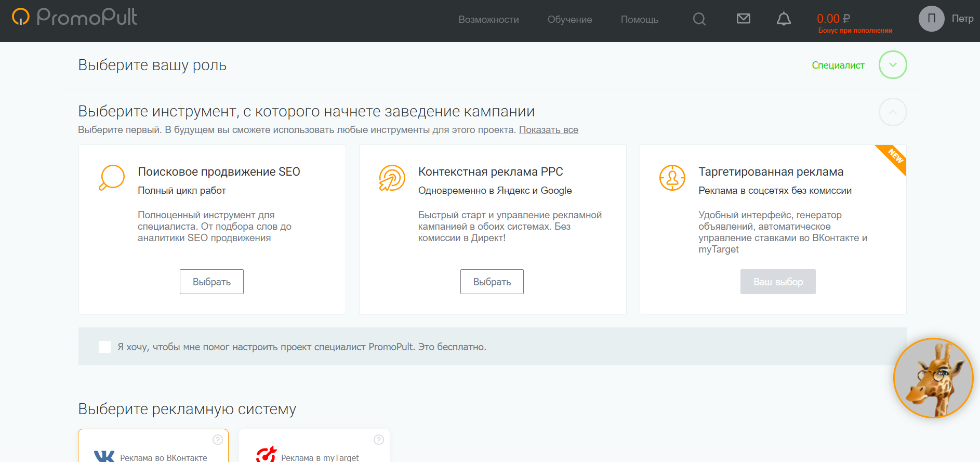The width and height of the screenshot is (980, 462).
Task: Select the Реклама во ВКонтакте card
Action: click(x=153, y=446)
